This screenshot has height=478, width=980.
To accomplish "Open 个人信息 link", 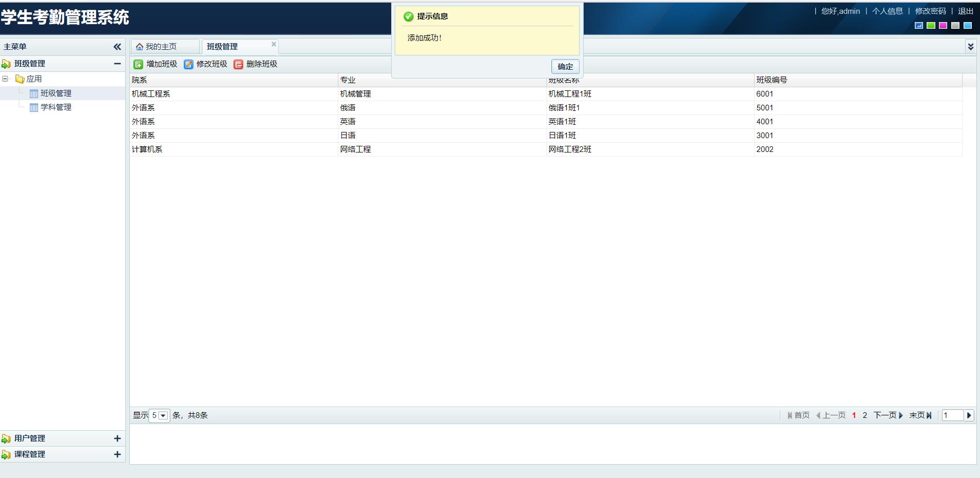I will pos(887,11).
